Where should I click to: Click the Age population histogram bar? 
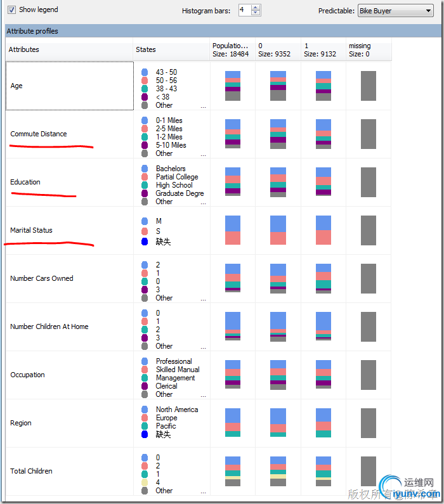(233, 86)
